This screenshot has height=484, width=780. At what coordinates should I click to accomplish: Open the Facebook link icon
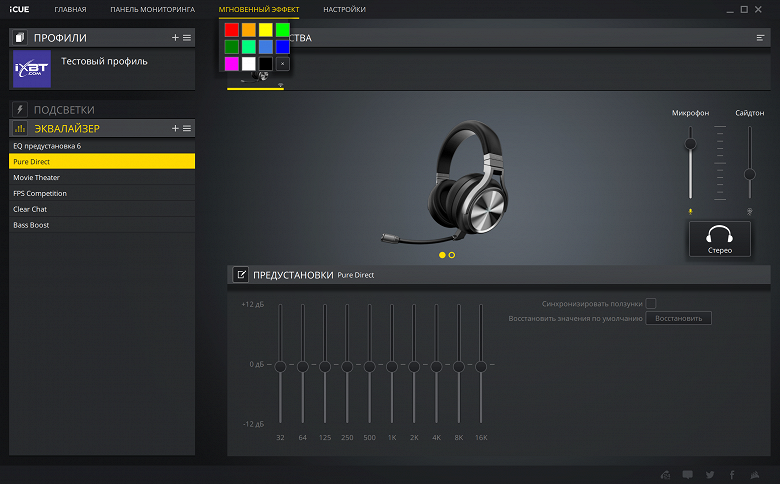coord(732,475)
